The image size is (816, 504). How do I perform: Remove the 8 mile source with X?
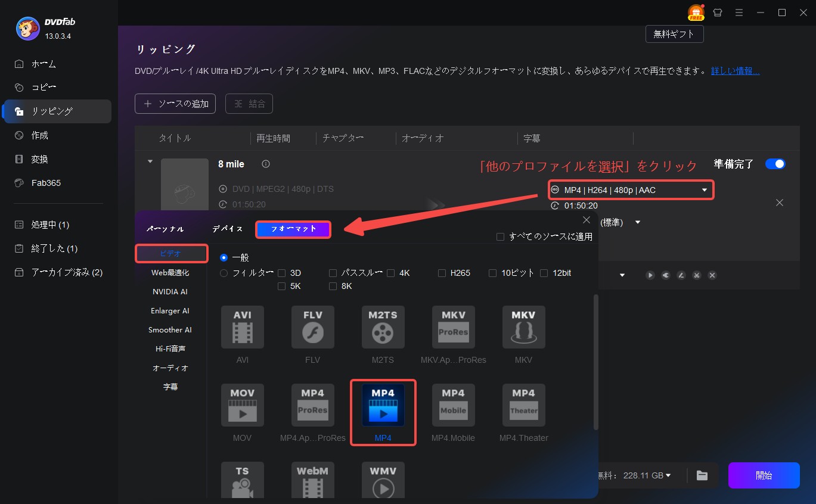tap(779, 203)
